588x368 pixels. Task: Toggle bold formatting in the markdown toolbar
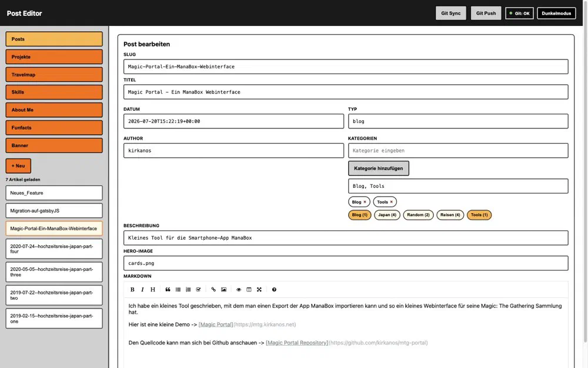[132, 290]
